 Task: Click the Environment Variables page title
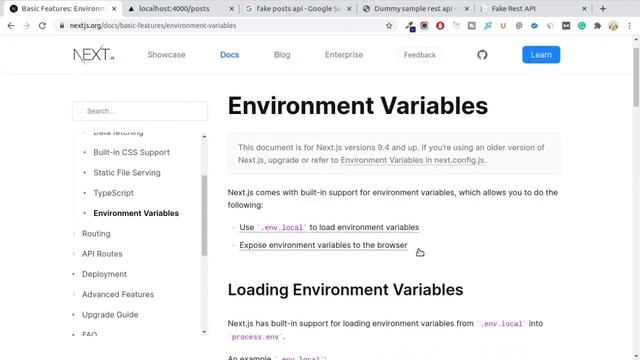[358, 106]
